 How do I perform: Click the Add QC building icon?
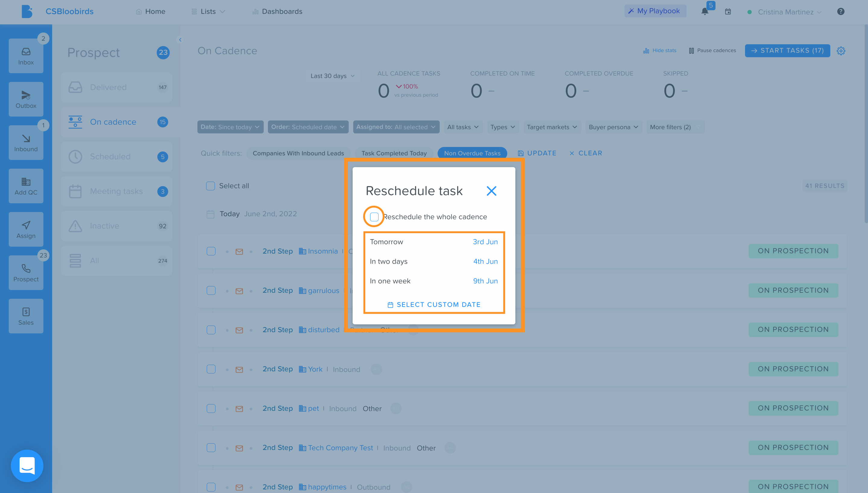click(x=26, y=182)
